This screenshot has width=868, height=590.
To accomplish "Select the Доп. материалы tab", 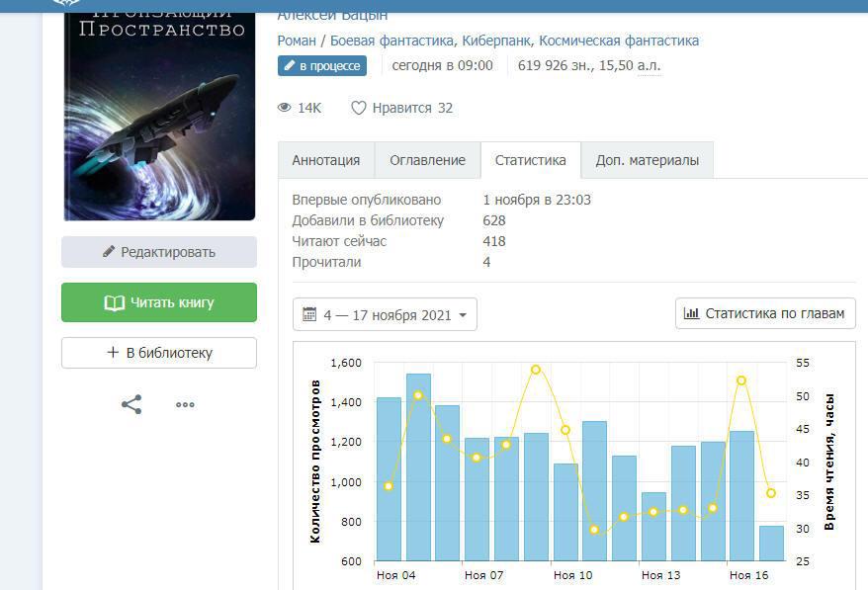I will pyautogui.click(x=647, y=160).
